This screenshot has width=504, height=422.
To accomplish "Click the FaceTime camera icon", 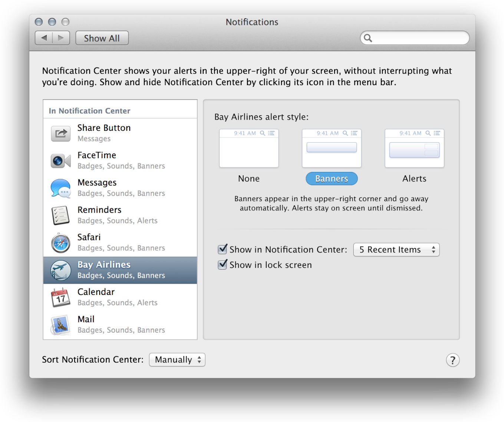I will [60, 161].
